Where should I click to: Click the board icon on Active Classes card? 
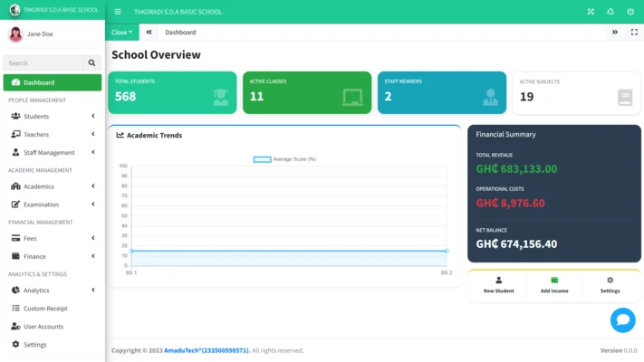coord(352,97)
